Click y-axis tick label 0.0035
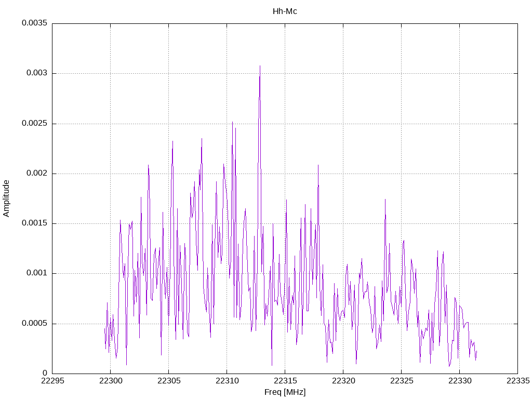The image size is (532, 399). point(35,23)
